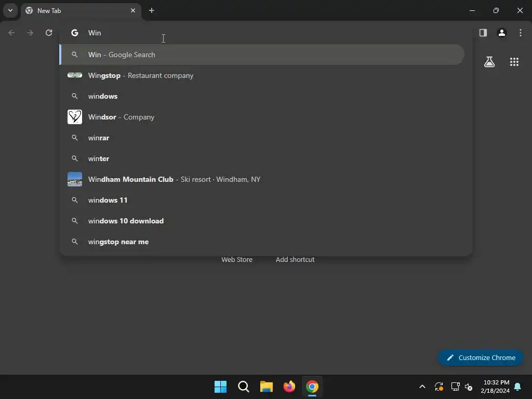This screenshot has height=399, width=532.
Task: Open the Web Store shortcut
Action: pyautogui.click(x=237, y=260)
